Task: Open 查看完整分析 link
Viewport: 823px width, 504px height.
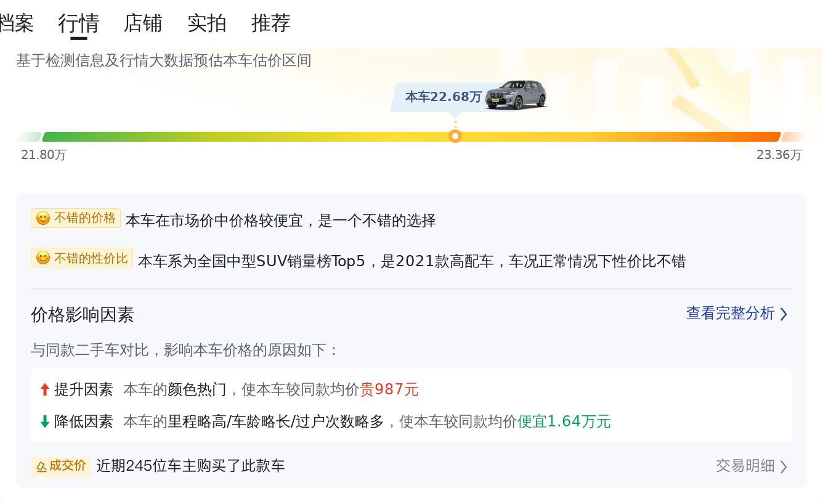Action: [x=731, y=314]
